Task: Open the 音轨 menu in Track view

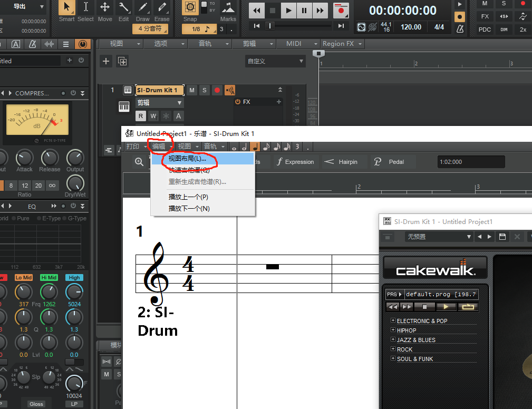Action: pyautogui.click(x=209, y=44)
